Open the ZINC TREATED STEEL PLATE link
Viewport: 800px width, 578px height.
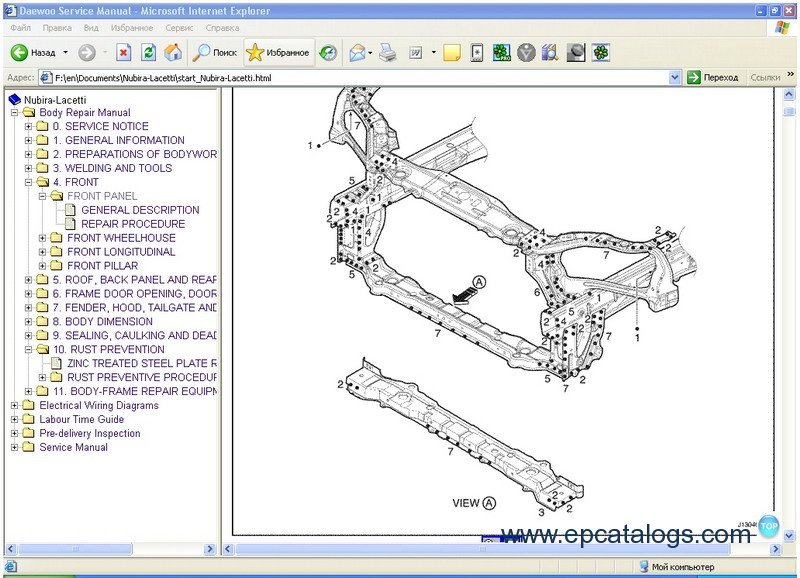pyautogui.click(x=142, y=363)
